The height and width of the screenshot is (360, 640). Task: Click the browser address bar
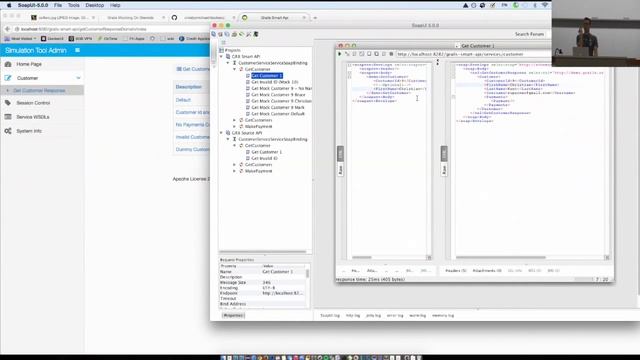point(111,29)
